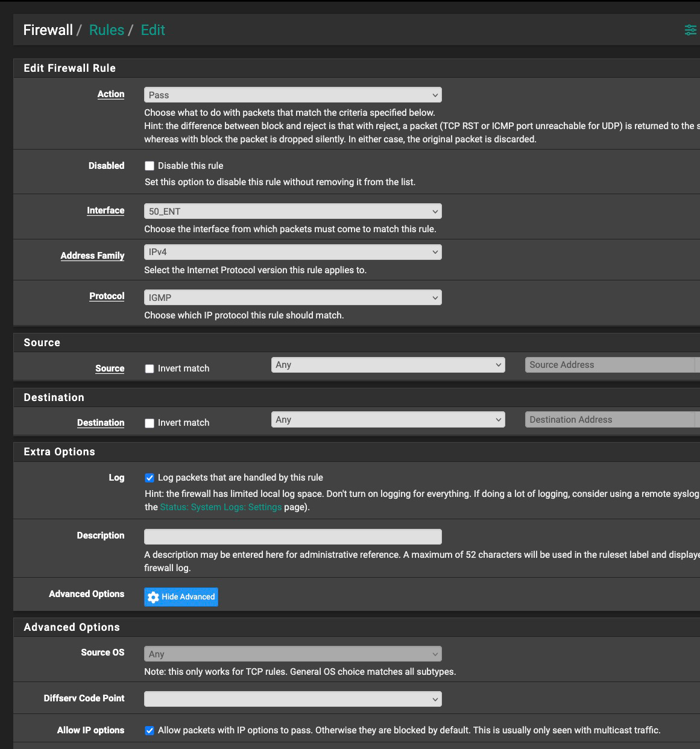Image resolution: width=700 pixels, height=749 pixels.
Task: Go to Rules in the breadcrumb
Action: pos(107,30)
